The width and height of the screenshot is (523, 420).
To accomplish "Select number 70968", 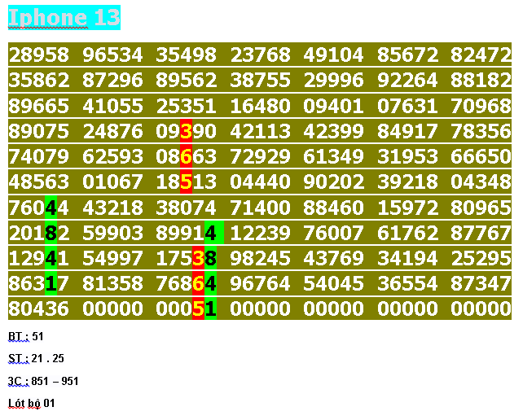I will (x=481, y=106).
